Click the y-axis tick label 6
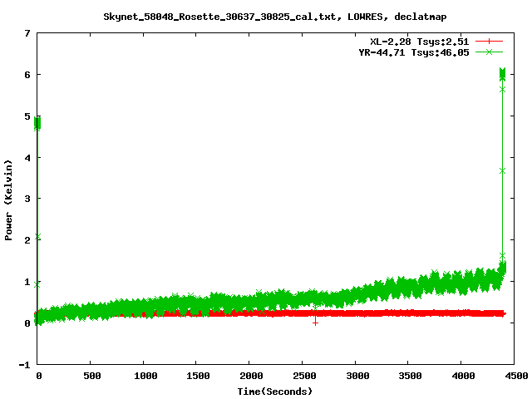Screen dimensions: 532x399 pyautogui.click(x=27, y=75)
